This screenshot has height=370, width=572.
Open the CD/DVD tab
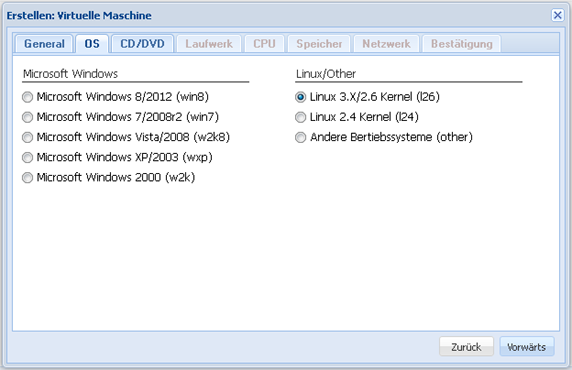pyautogui.click(x=142, y=44)
